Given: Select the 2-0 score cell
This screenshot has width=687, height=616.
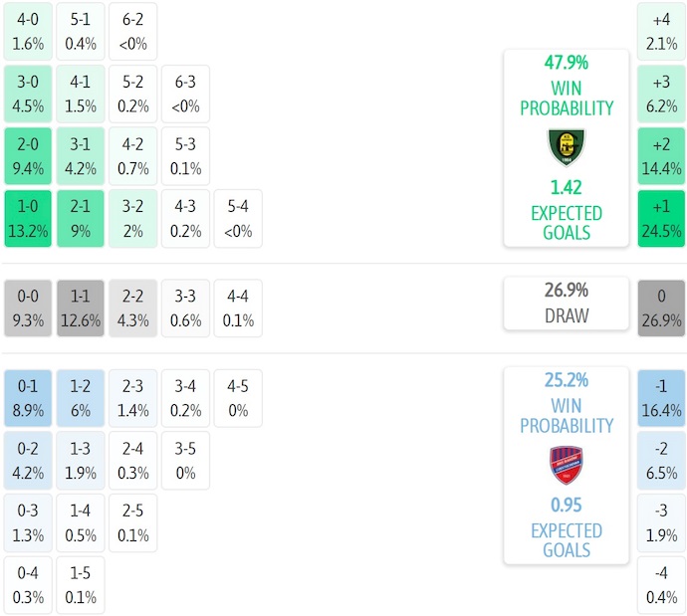Looking at the screenshot, I should (28, 156).
